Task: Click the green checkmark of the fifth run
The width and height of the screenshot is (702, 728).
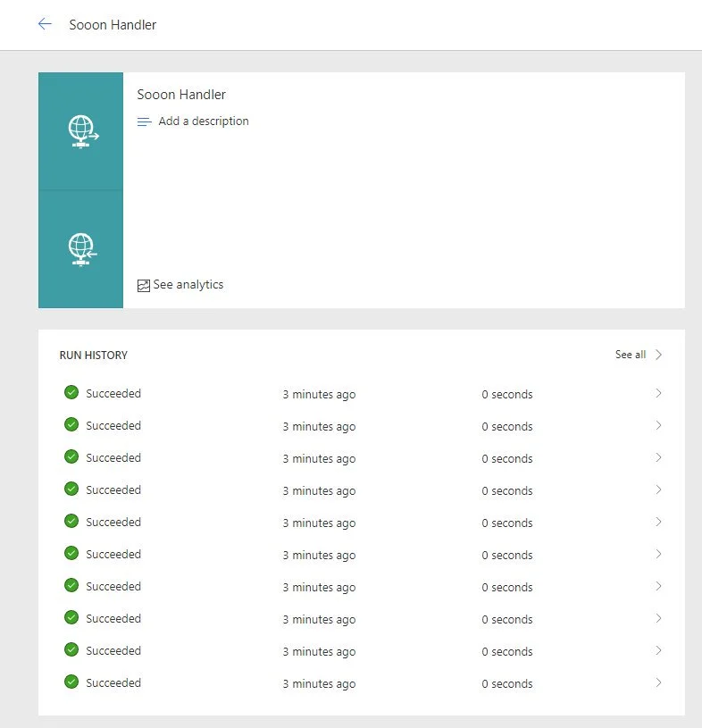Action: click(71, 522)
